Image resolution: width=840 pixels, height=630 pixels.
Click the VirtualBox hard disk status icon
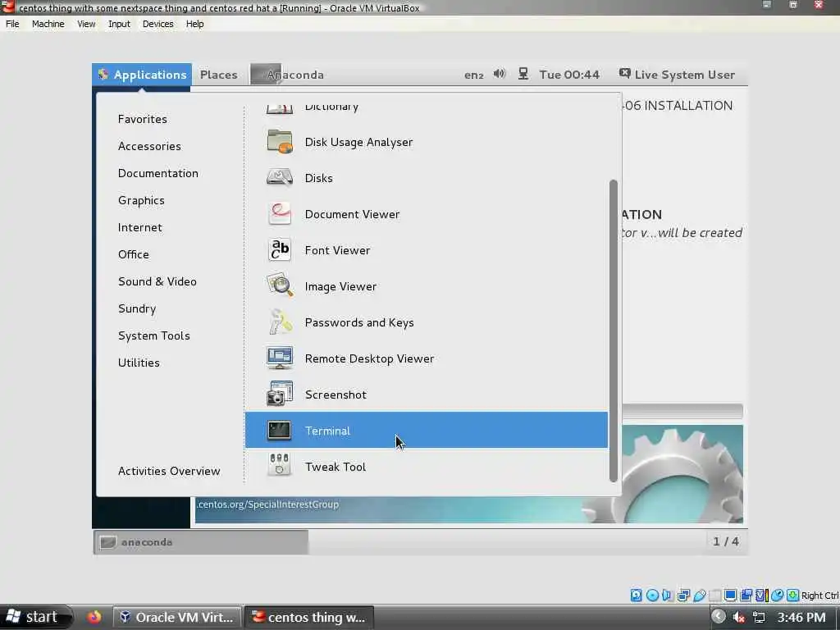click(636, 596)
